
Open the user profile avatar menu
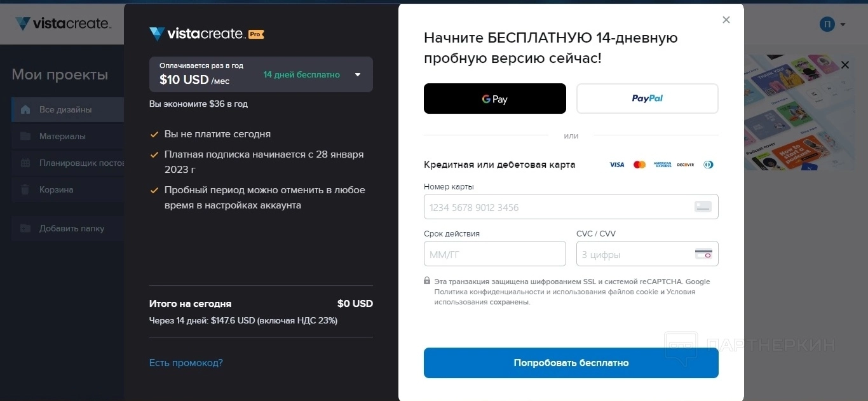827,24
